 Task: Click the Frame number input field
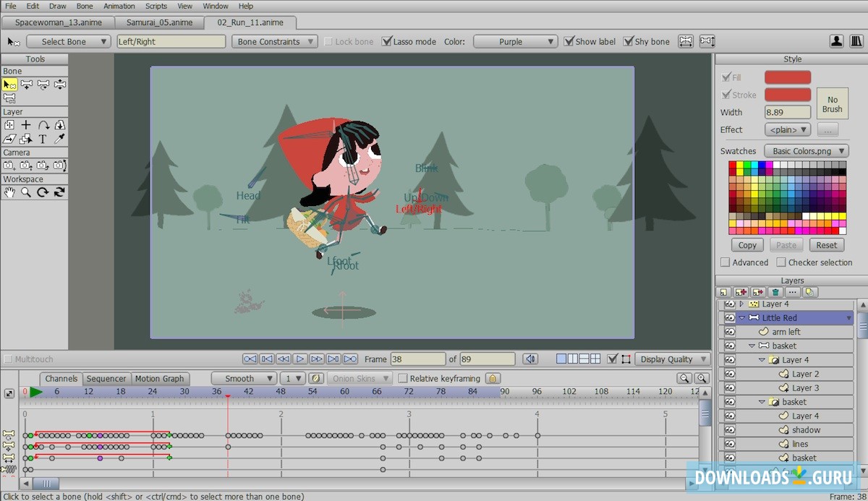[418, 359]
